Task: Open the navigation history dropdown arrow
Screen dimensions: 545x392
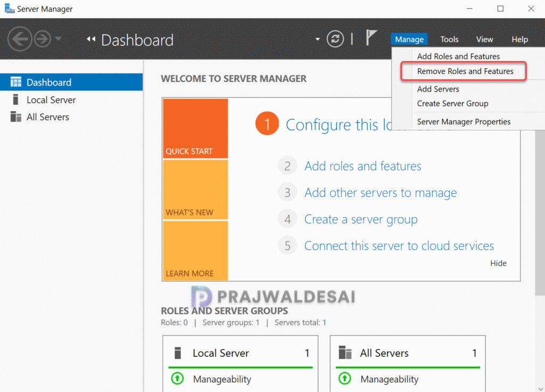Action: coord(59,38)
